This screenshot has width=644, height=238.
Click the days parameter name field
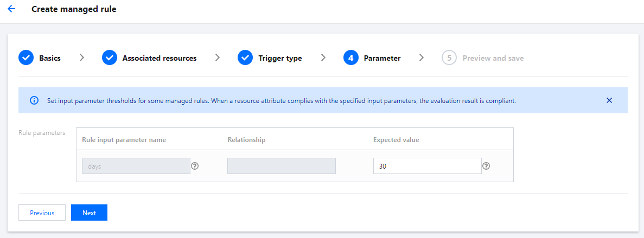click(x=136, y=166)
